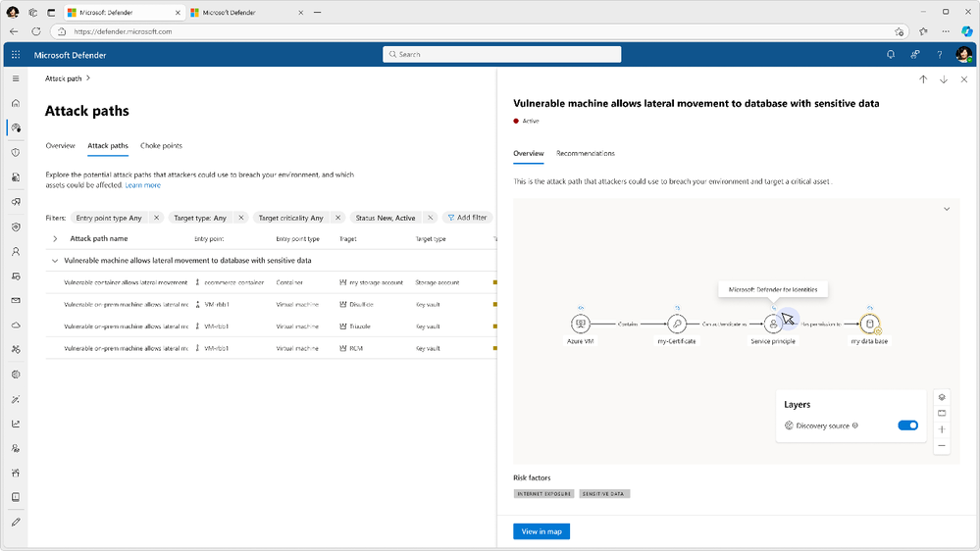The width and height of the screenshot is (980, 551).
Task: Toggle the Discovery source layer switch
Action: point(908,426)
